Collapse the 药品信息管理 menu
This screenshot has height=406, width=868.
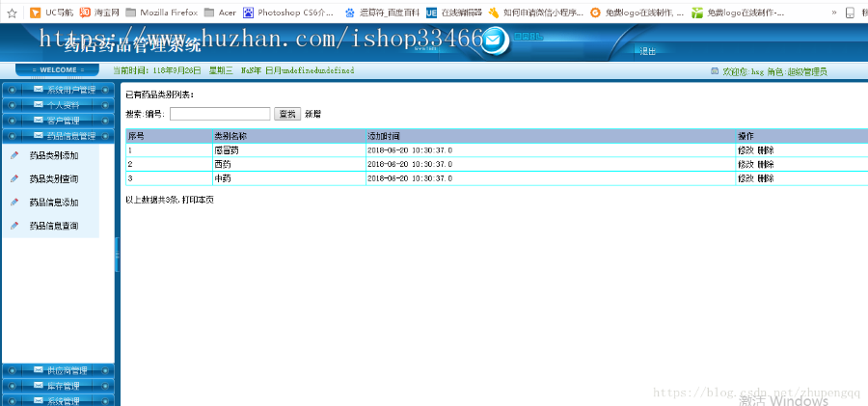[58, 136]
